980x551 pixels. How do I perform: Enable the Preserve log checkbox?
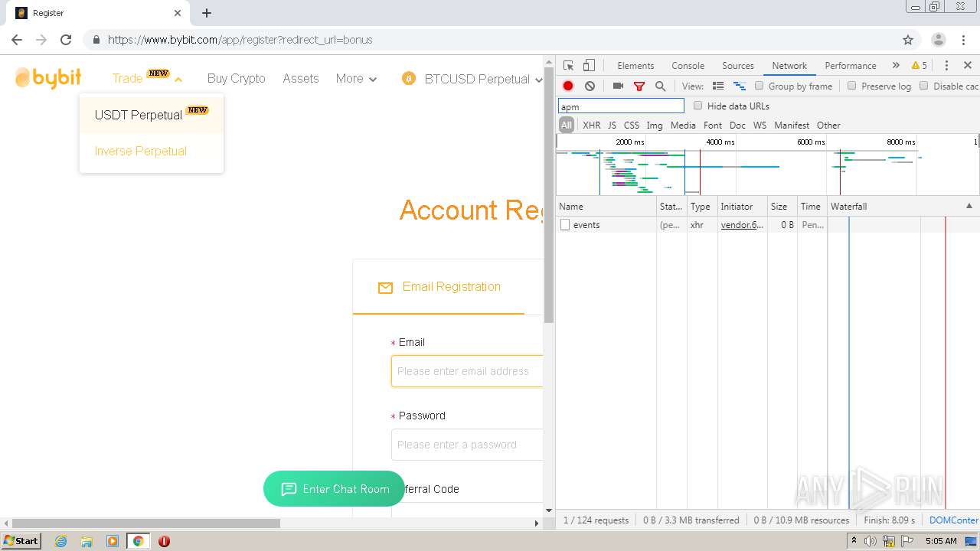pos(851,86)
